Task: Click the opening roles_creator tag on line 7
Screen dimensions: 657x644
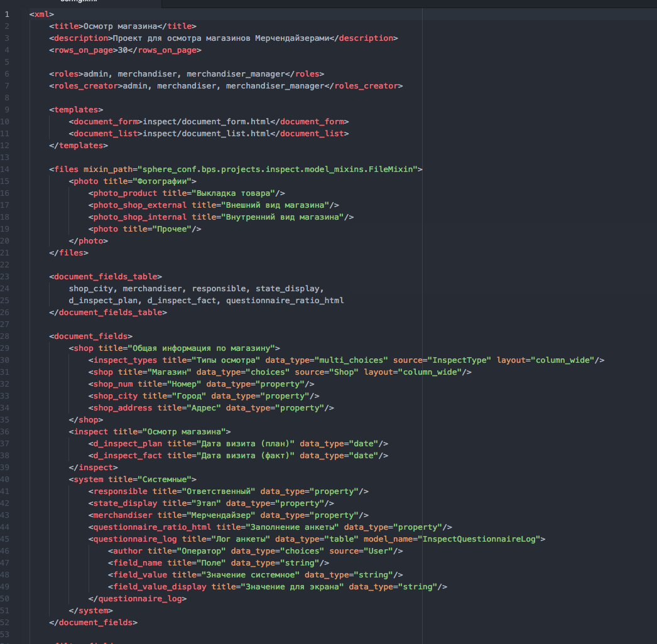Action: pos(86,86)
